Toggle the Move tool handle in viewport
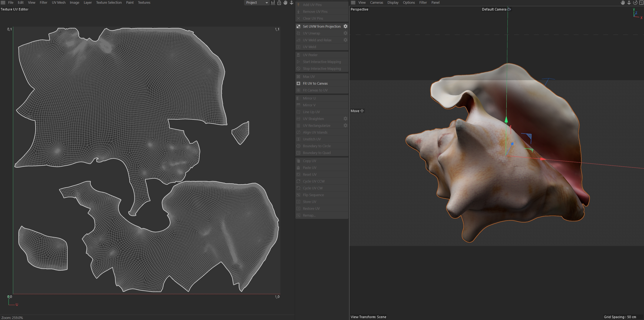The width and height of the screenshot is (644, 320). 362,111
